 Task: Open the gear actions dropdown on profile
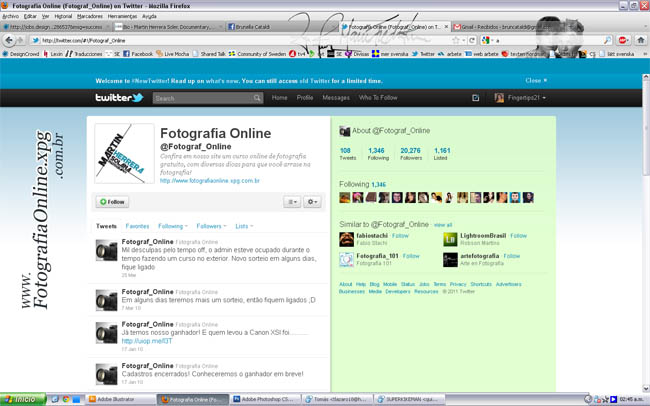click(312, 202)
